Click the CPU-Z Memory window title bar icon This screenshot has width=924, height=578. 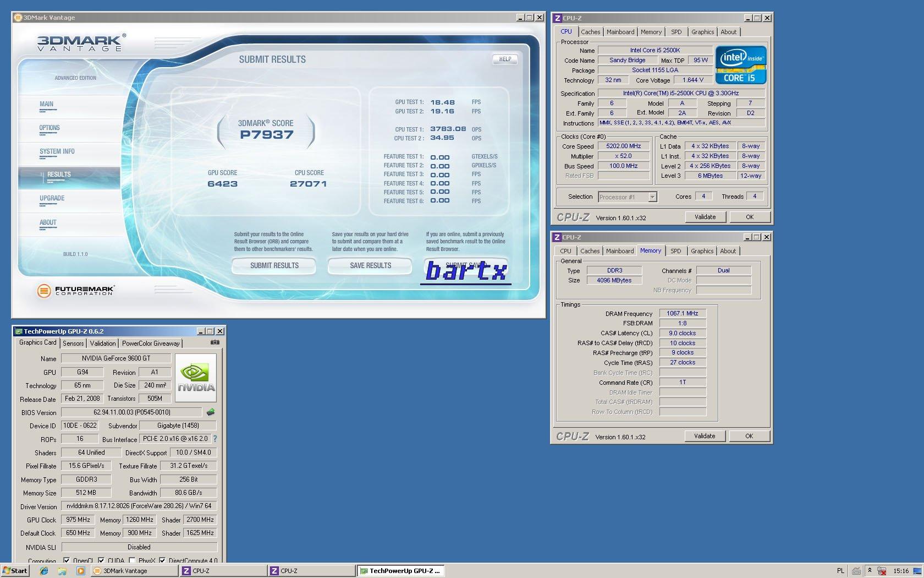(x=557, y=237)
